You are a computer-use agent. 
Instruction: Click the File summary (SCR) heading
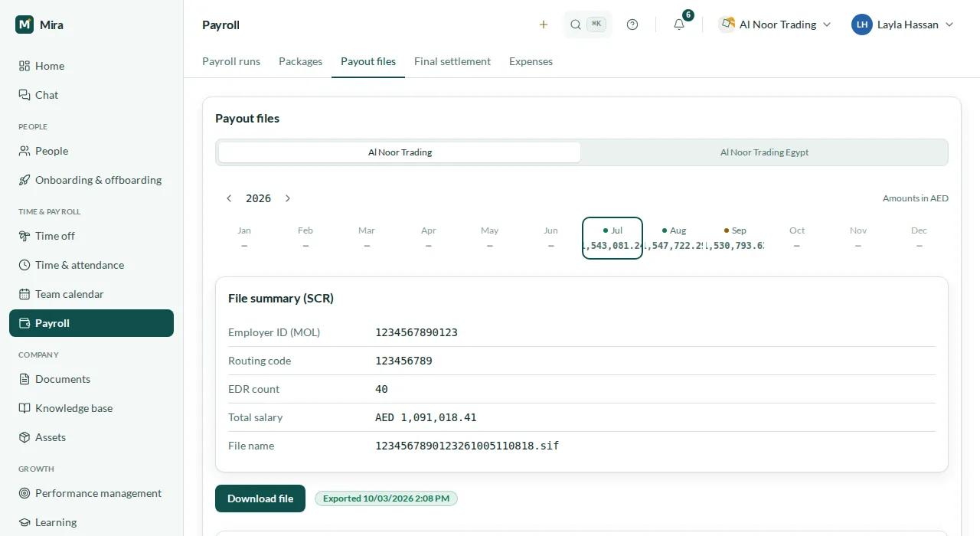(x=281, y=299)
